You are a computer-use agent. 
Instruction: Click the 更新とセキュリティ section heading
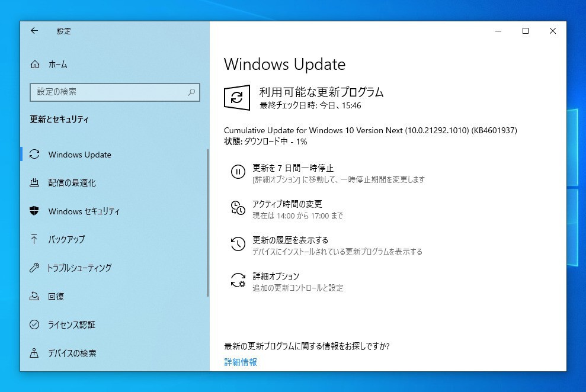(x=59, y=120)
